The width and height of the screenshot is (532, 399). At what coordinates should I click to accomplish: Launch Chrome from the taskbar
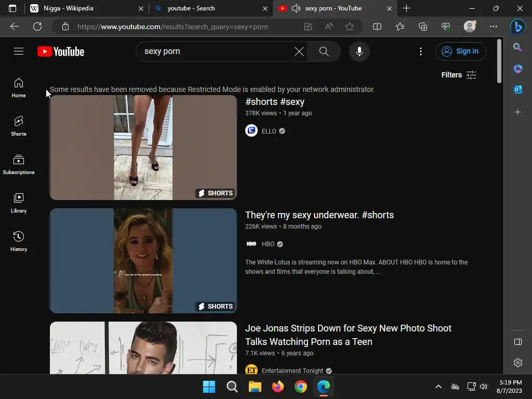[x=301, y=387]
